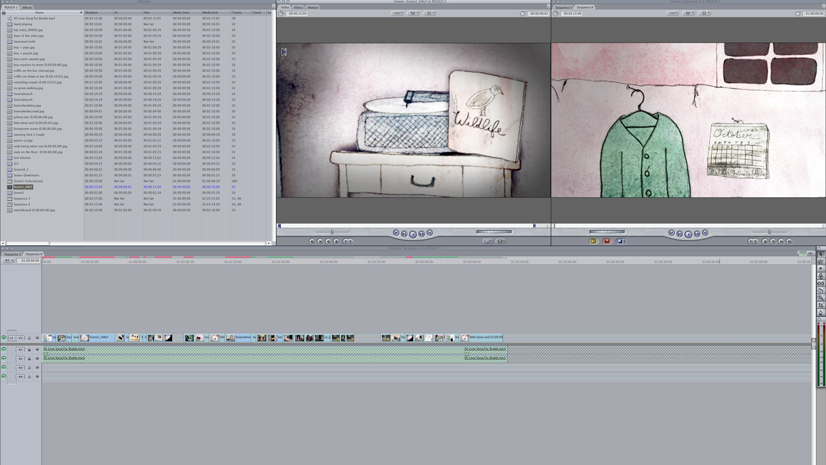Click Match Frame in the Viewer
Image resolution: width=826 pixels, height=465 pixels.
click(x=312, y=241)
